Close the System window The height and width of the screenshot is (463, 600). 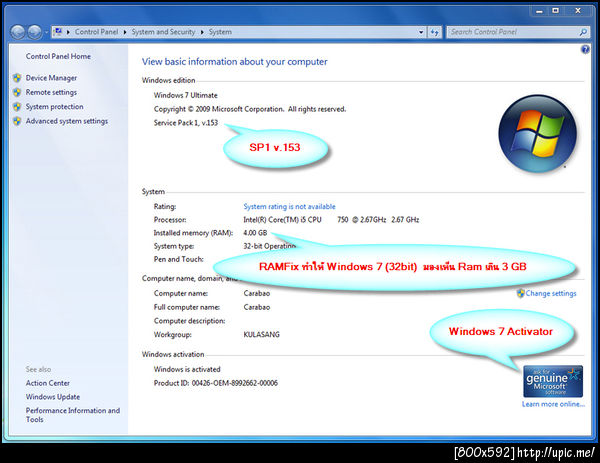[x=578, y=11]
